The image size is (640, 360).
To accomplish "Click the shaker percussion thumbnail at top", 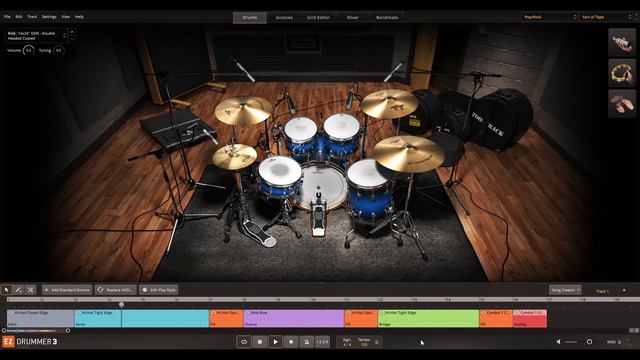I will pyautogui.click(x=622, y=42).
